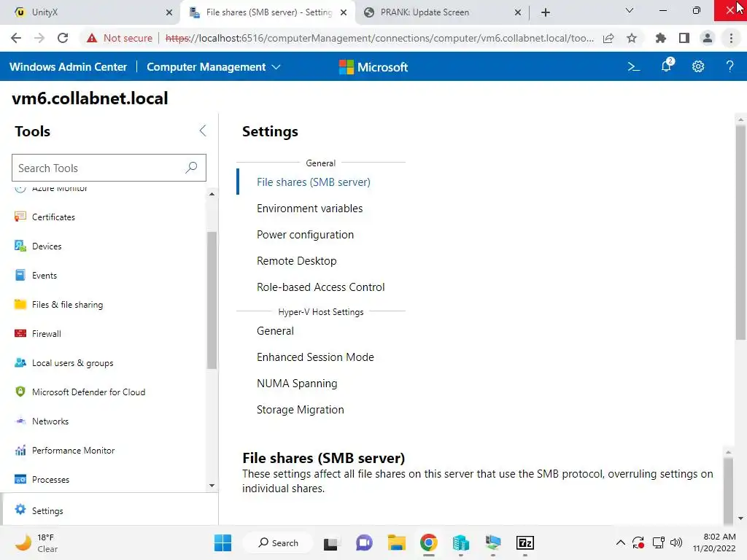
Task: Focus the Search Tools input field
Action: (x=109, y=168)
